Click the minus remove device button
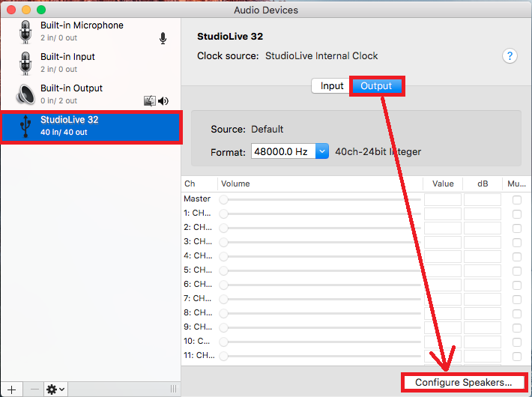This screenshot has height=397, width=532. (34, 390)
